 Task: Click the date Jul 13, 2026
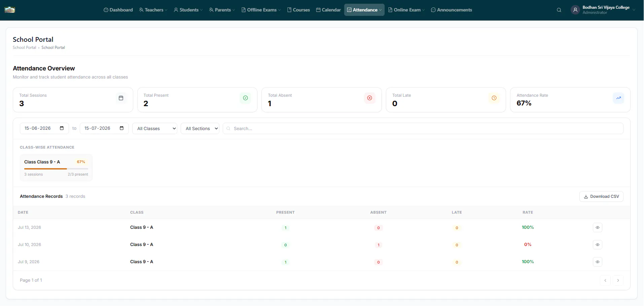(29, 227)
